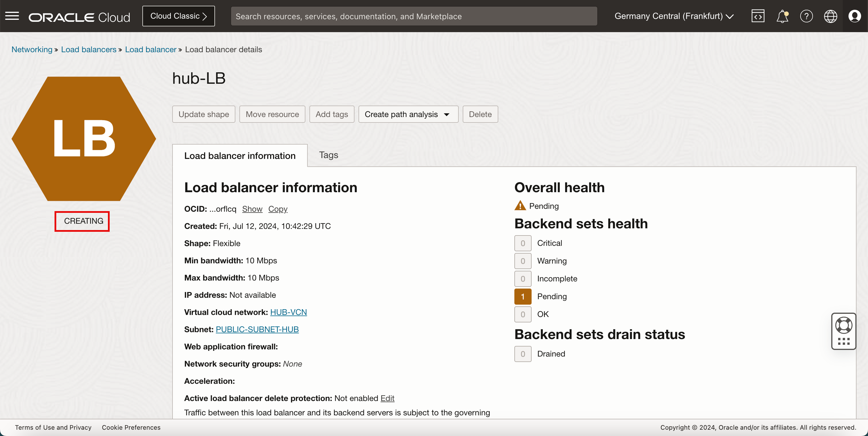Image resolution: width=868 pixels, height=436 pixels.
Task: Copy the load balancer OCID
Action: tap(278, 209)
